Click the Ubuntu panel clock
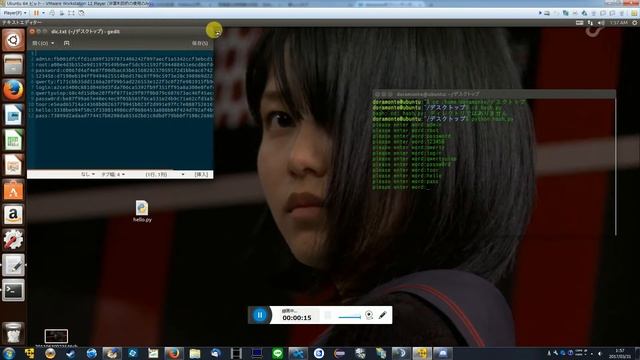The width and height of the screenshot is (640, 360). coord(619,23)
